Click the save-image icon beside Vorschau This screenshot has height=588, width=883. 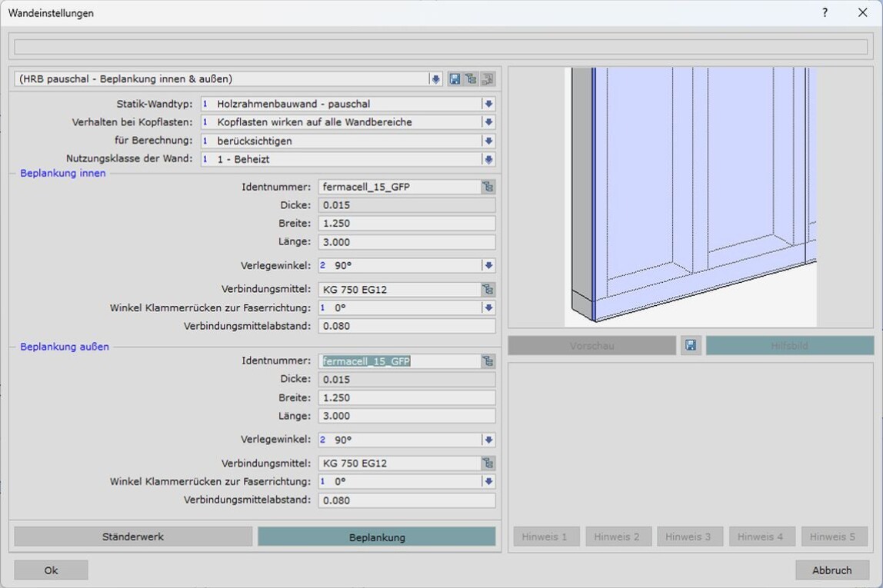point(691,345)
